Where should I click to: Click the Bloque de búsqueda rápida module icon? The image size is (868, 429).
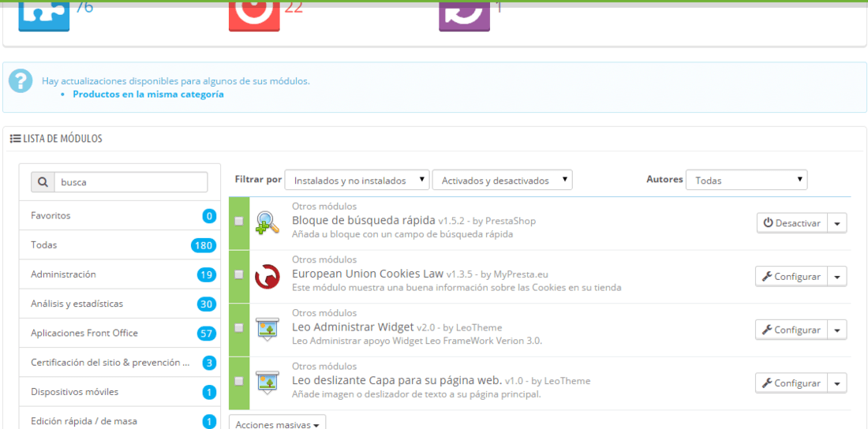268,223
